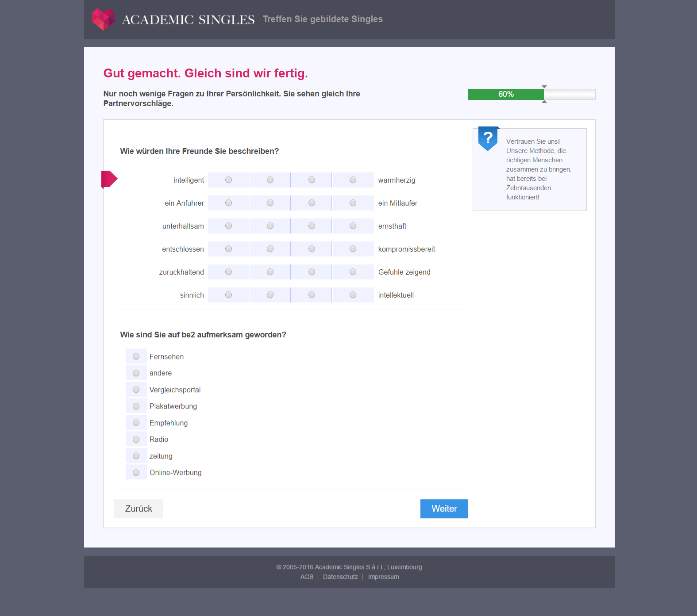Viewport: 697px width, 616px height.
Task: Select third radio in Anführer–Mitläufer row
Action: coord(312,203)
